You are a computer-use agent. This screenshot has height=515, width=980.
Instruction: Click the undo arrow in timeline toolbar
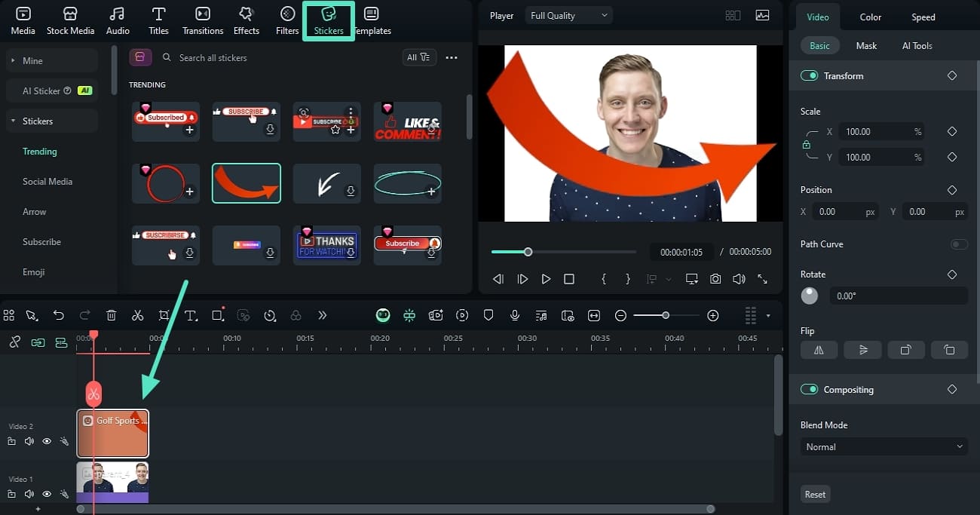coord(59,315)
